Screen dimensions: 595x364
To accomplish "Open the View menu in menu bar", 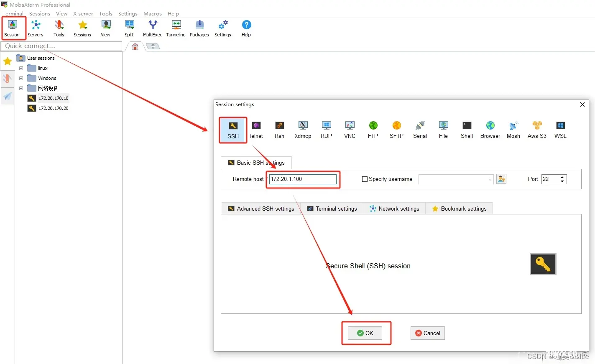I will point(61,13).
